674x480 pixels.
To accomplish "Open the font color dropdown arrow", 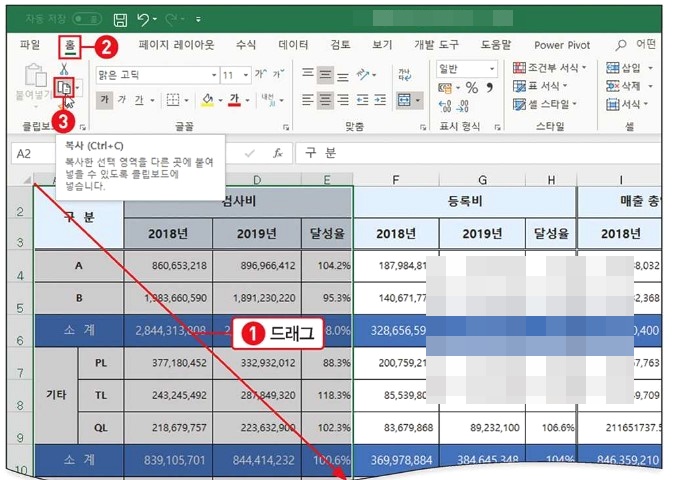I will tap(248, 101).
